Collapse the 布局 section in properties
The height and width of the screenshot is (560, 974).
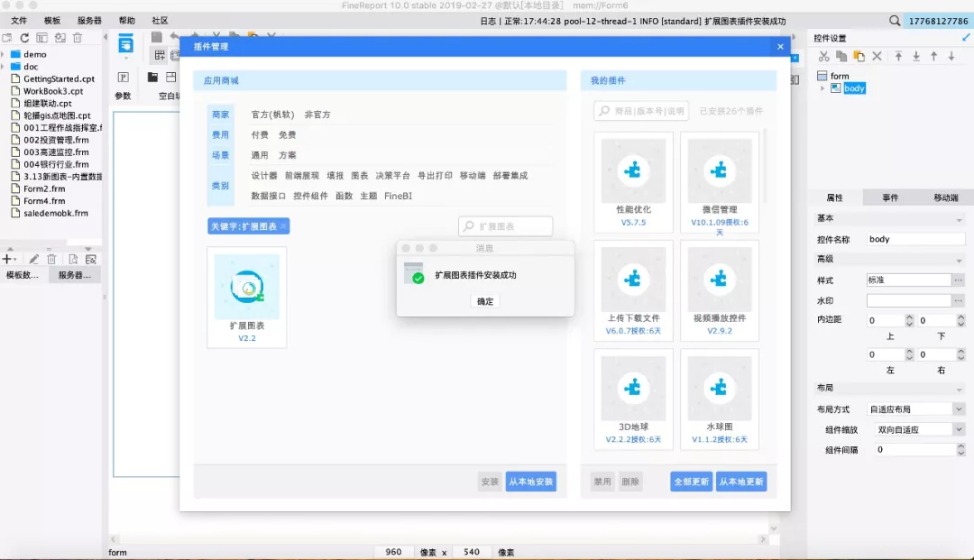point(959,389)
